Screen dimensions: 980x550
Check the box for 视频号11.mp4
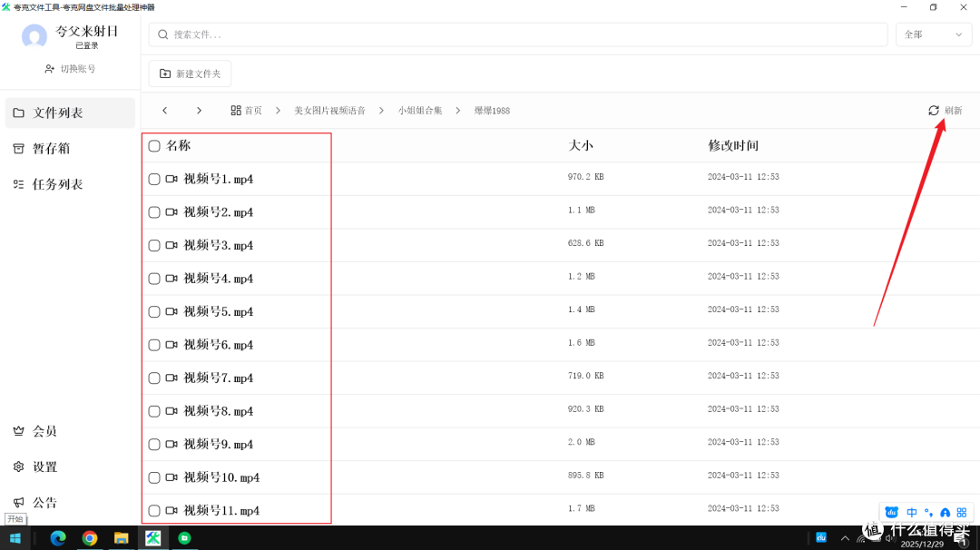coord(153,511)
